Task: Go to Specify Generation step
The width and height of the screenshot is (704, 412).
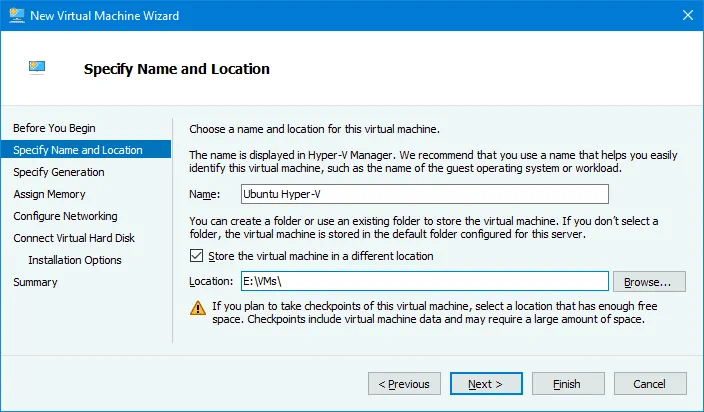Action: click(x=58, y=172)
